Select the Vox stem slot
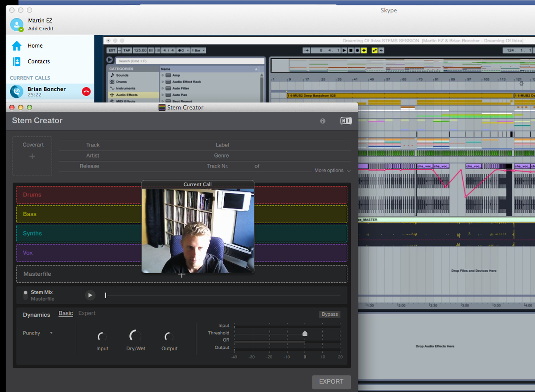This screenshot has height=392, width=535. [x=182, y=253]
